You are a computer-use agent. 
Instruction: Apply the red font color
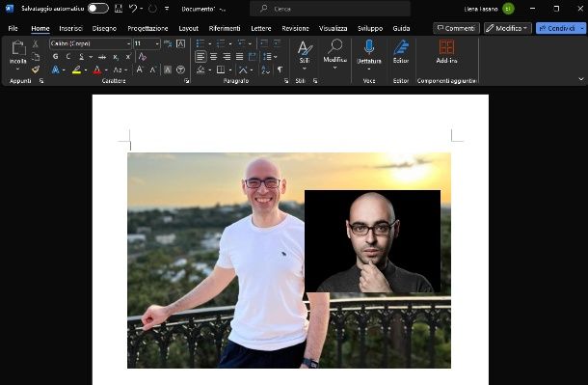point(97,69)
